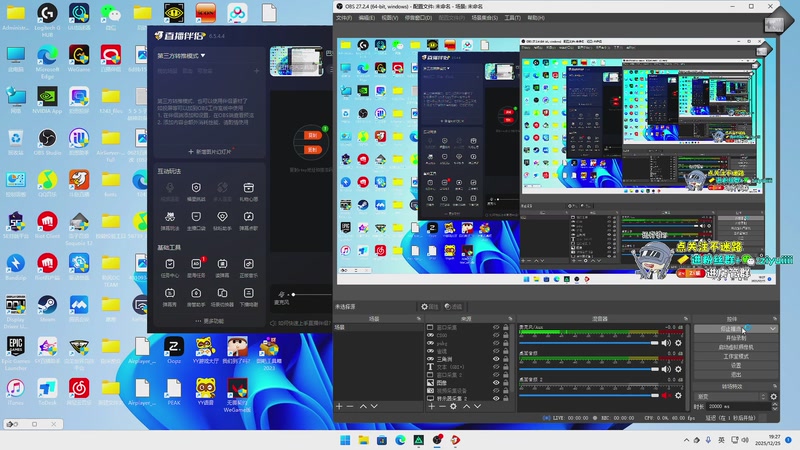Open the 文件(F) menu
The image size is (800, 450).
click(344, 18)
